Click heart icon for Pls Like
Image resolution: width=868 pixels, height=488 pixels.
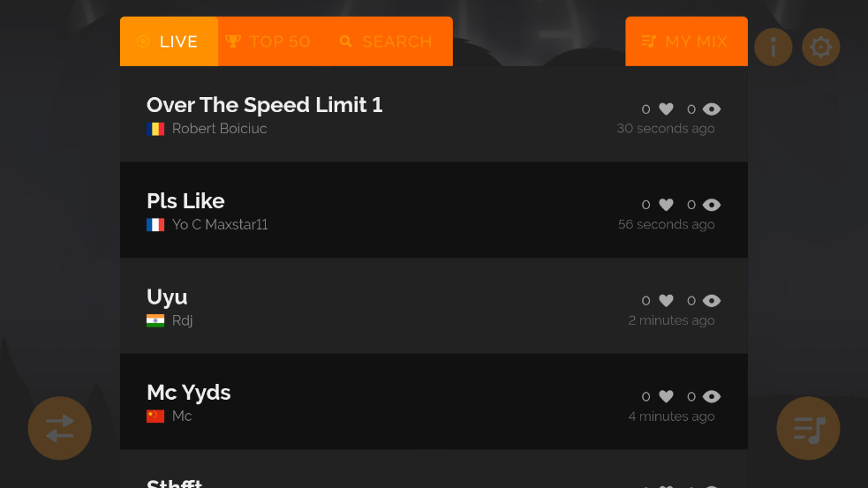(x=666, y=205)
